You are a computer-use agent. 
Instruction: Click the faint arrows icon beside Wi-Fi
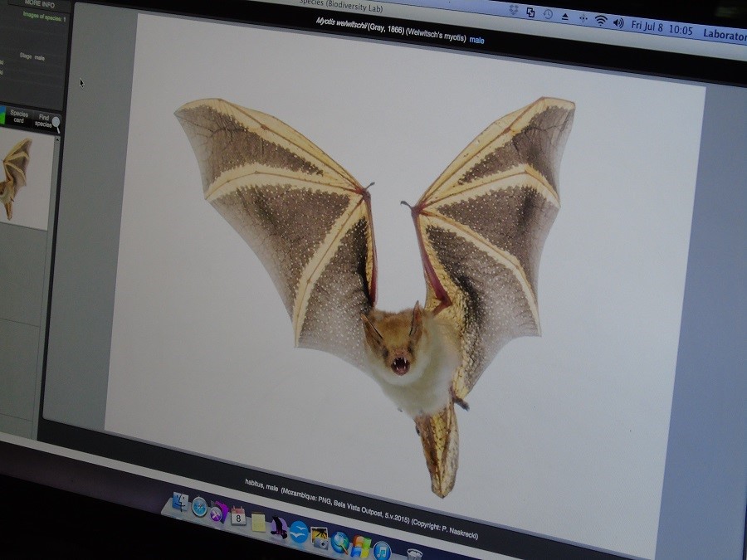[583, 18]
